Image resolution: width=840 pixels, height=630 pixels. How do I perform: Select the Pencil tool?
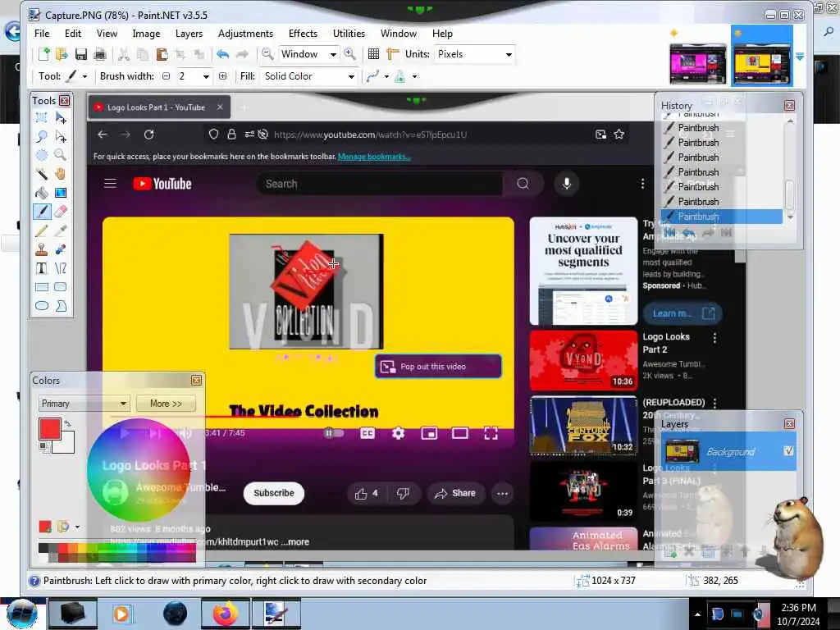(41, 231)
